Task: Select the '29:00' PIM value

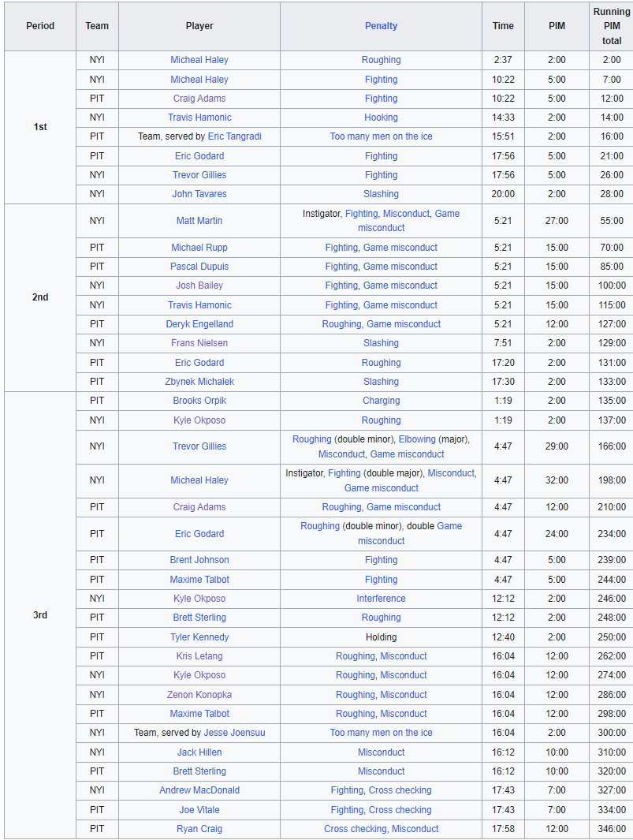Action: click(557, 446)
